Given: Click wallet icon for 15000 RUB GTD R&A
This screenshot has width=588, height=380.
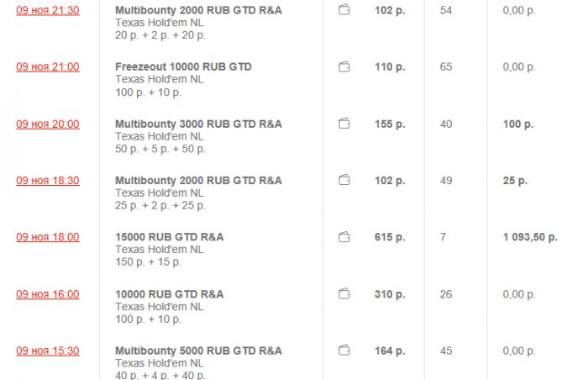Looking at the screenshot, I should 344,237.
